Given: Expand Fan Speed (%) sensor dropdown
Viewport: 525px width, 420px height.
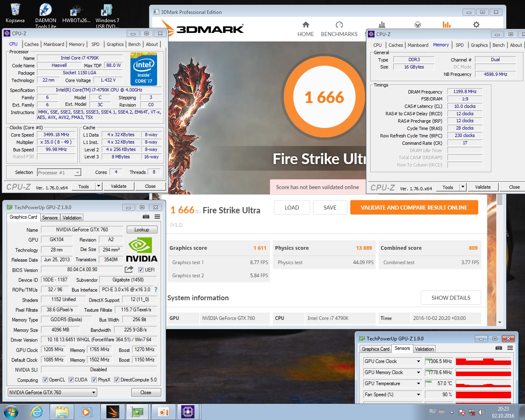Looking at the screenshot, I should [x=418, y=395].
